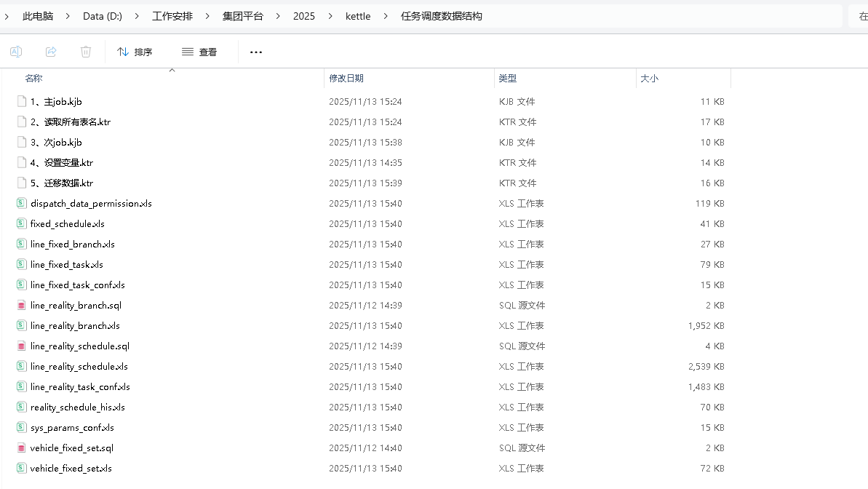Navigate to 此电脑 in breadcrumb
Viewport: 868px width, 489px height.
[x=38, y=16]
